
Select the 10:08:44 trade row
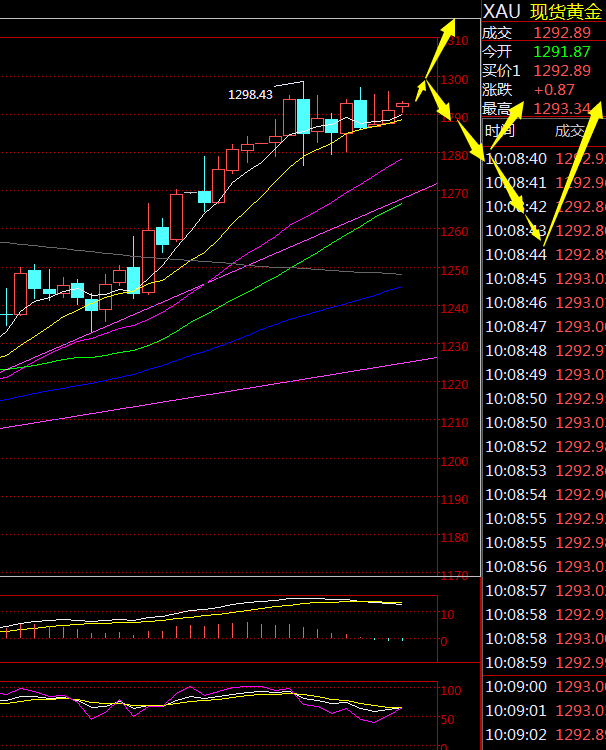click(544, 254)
